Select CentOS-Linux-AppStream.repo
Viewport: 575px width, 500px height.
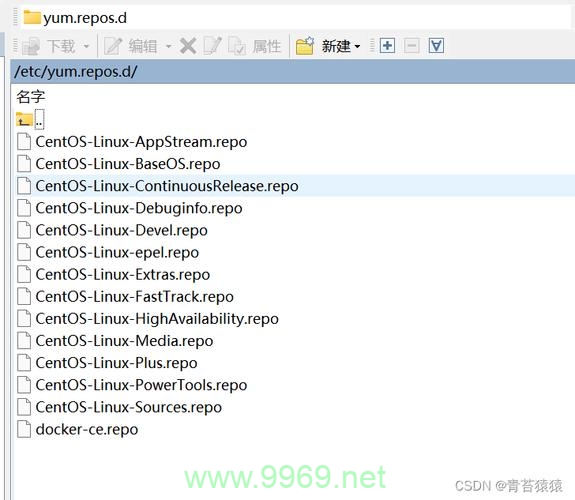141,142
